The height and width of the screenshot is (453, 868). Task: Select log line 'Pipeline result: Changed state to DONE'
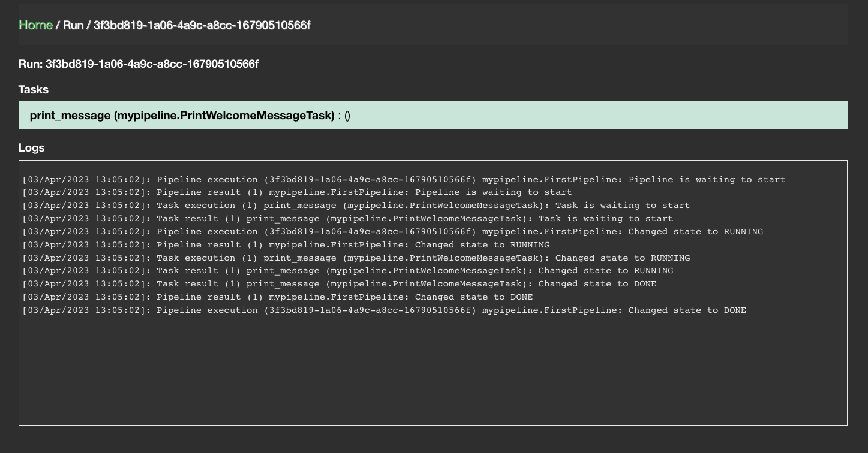click(x=278, y=297)
